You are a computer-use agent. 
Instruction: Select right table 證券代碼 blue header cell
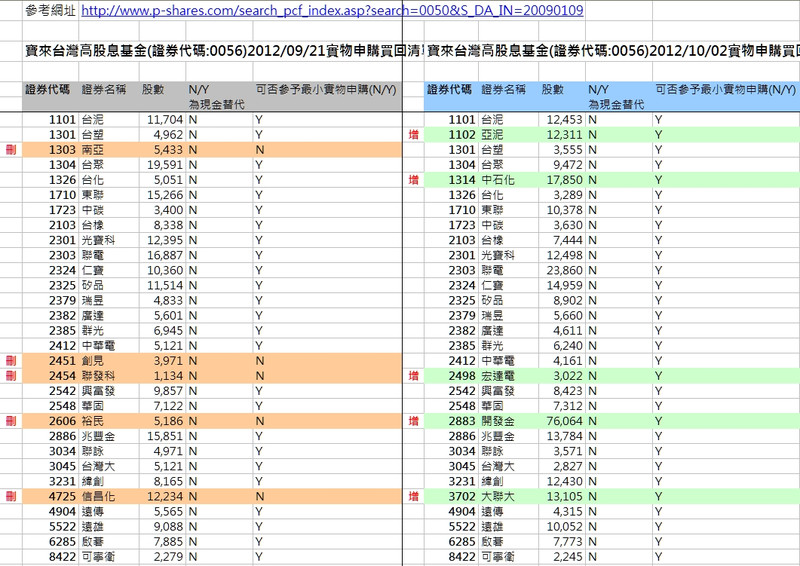point(449,89)
